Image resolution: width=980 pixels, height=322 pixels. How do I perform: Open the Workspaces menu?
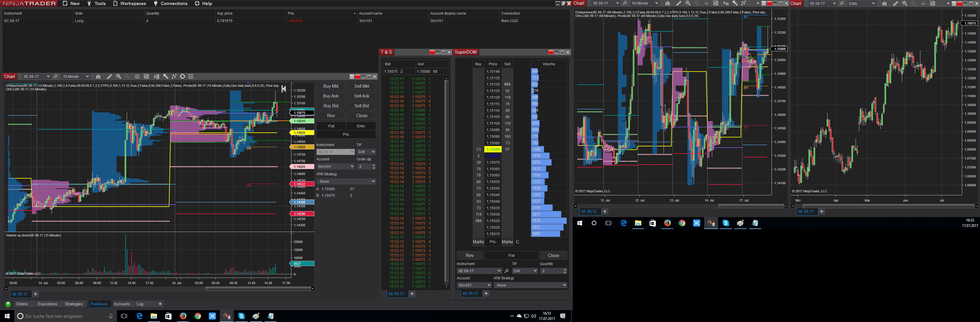(x=129, y=3)
